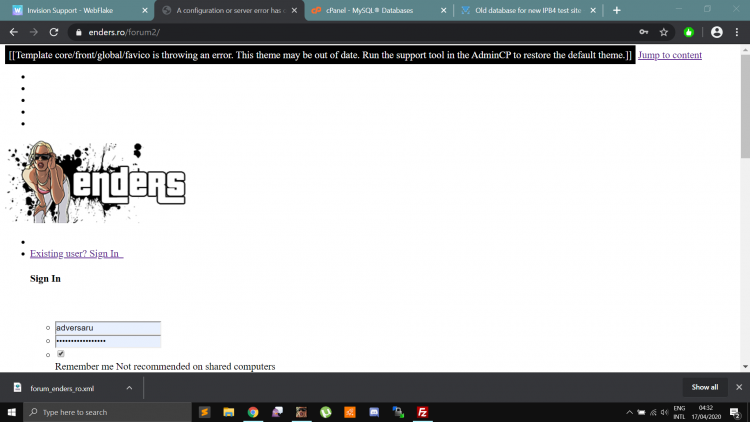The image size is (750, 422).
Task: Open a new browser tab
Action: pos(617,10)
